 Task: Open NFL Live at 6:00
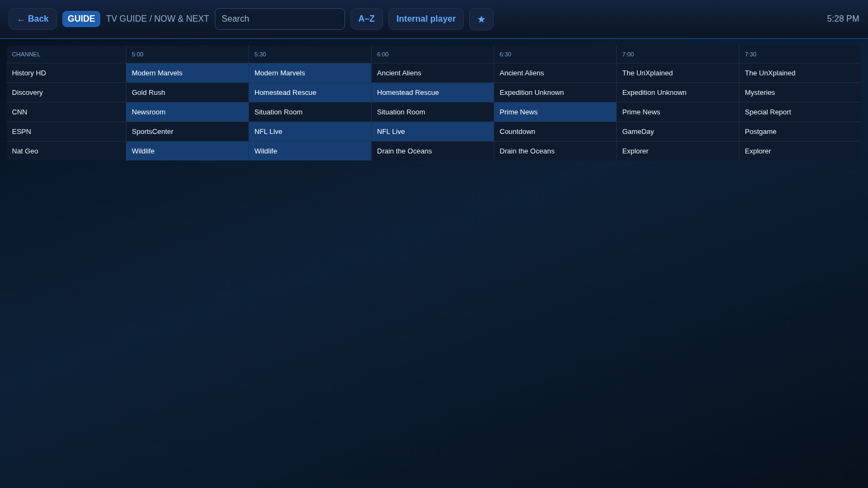pos(432,132)
